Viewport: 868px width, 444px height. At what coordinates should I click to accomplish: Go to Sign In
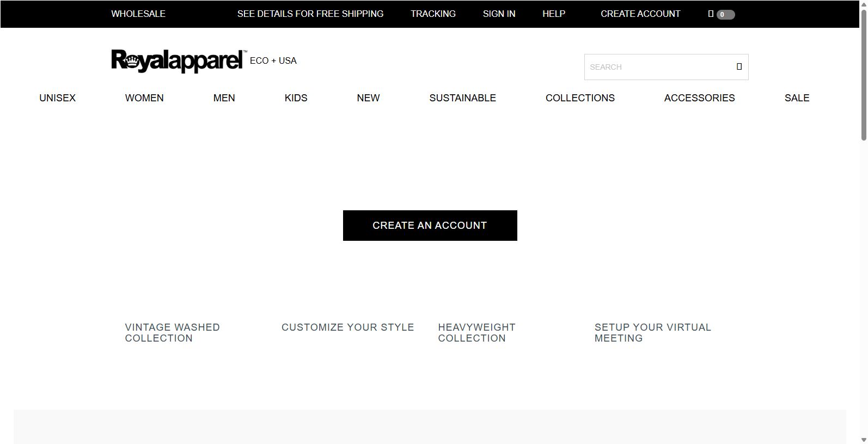pos(499,14)
